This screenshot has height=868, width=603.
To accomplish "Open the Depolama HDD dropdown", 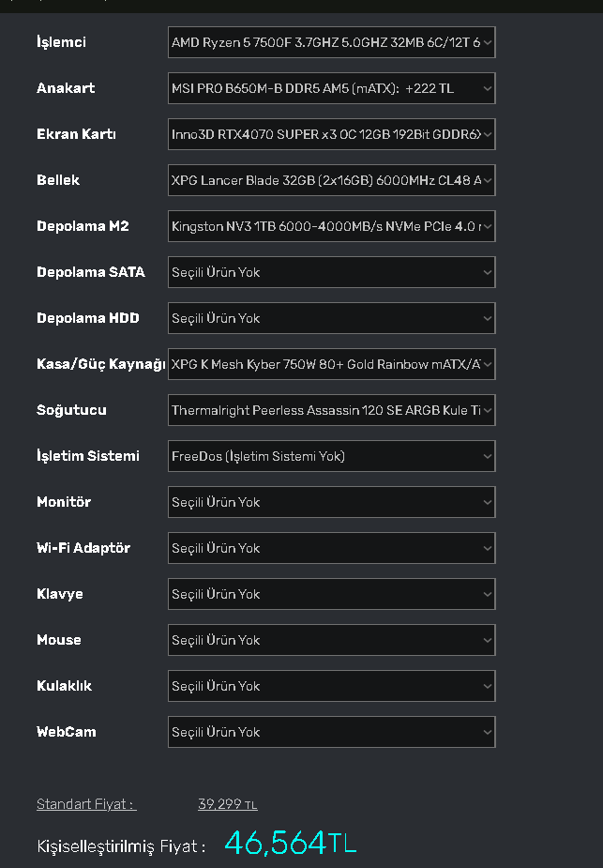I will coord(331,318).
